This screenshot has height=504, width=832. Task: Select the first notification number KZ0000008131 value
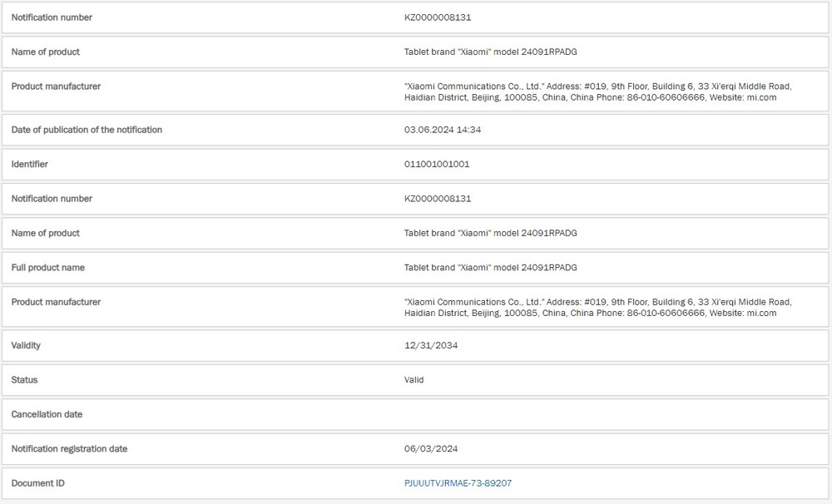click(438, 17)
